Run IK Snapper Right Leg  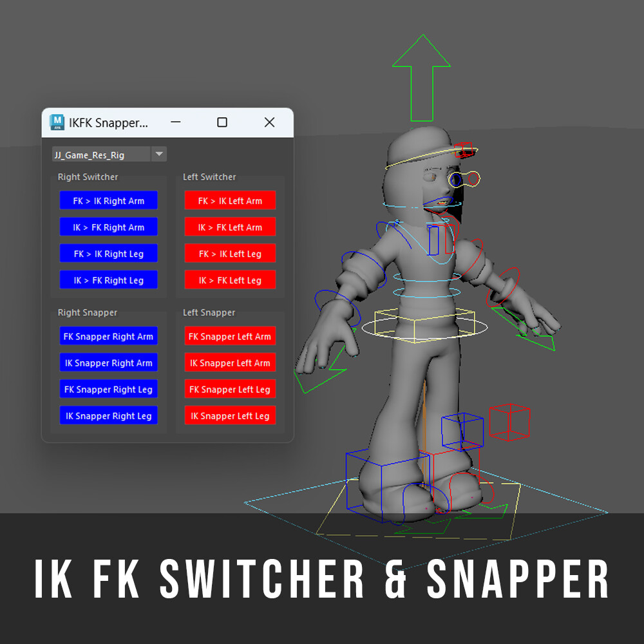tap(108, 415)
